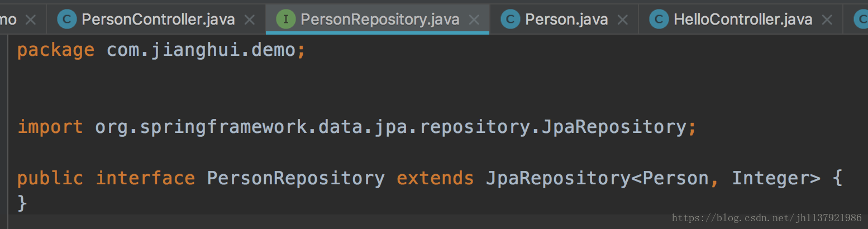Click the package name com.jianghui.demo
868x229 pixels.
coord(201,50)
